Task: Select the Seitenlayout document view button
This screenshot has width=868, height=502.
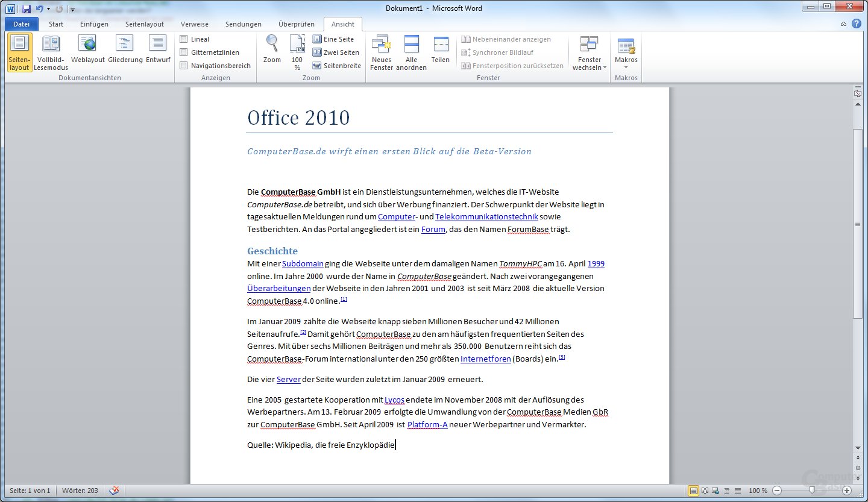Action: point(19,52)
